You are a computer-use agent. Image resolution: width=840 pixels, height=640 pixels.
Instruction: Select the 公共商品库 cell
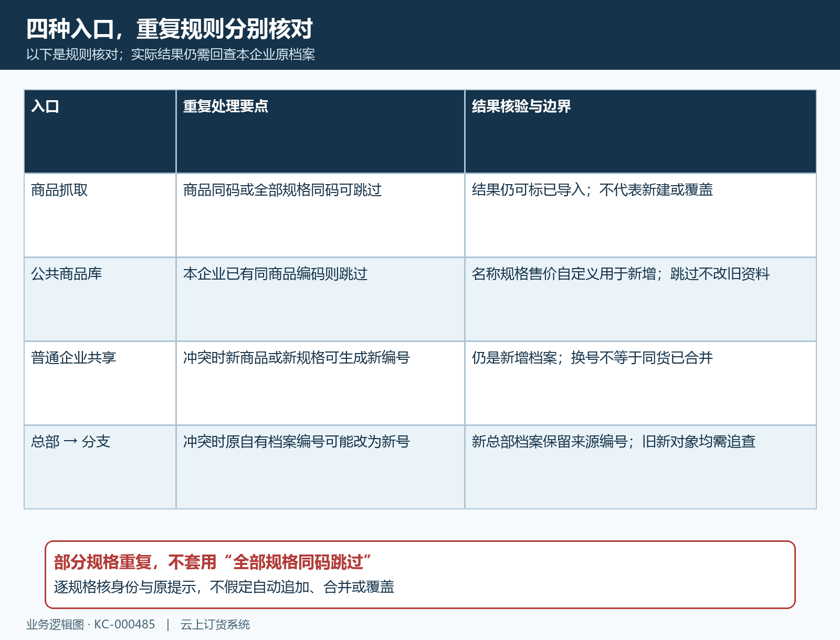(x=100, y=300)
